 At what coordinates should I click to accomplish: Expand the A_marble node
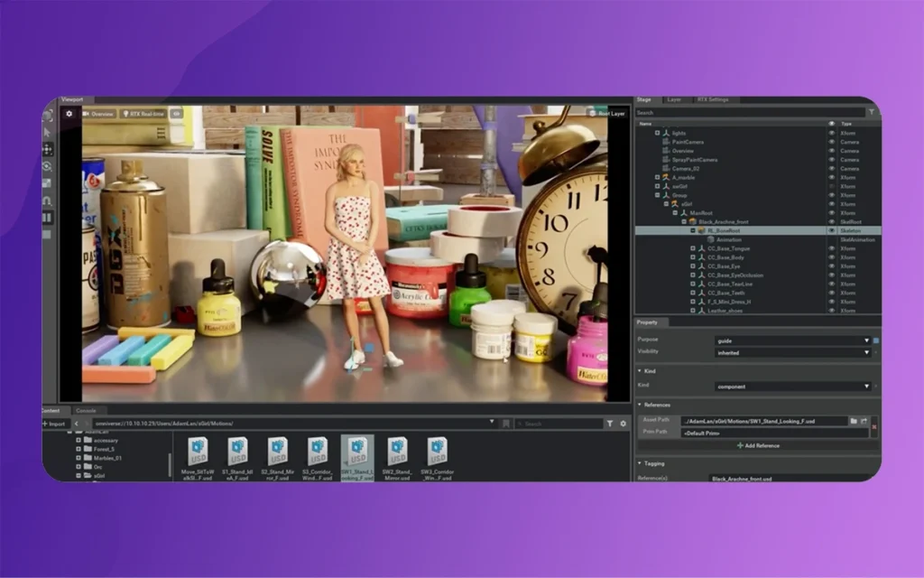point(658,178)
